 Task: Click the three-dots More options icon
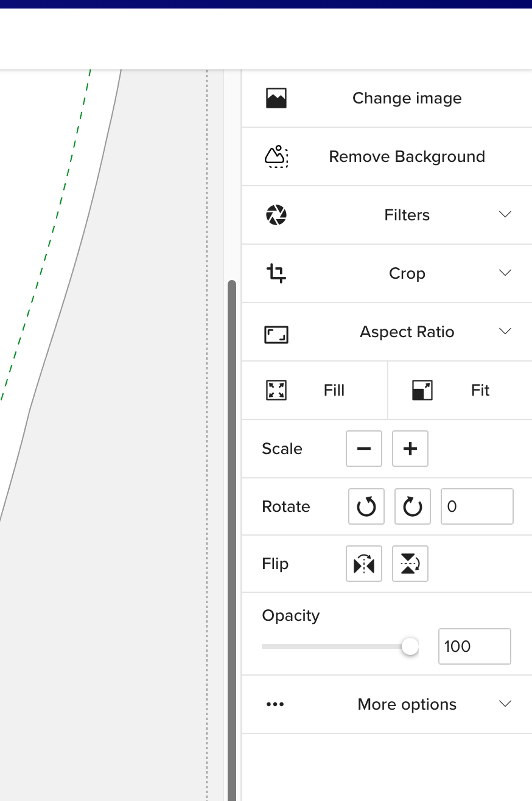point(275,704)
